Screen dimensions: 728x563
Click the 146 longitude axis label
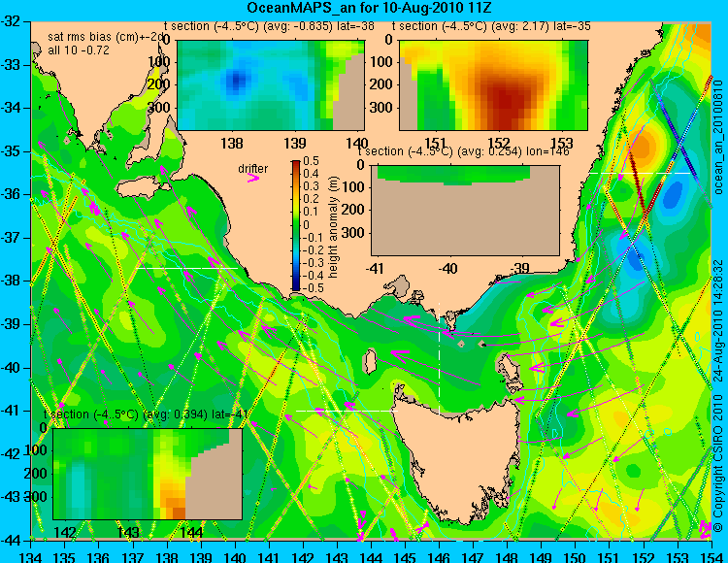click(439, 556)
